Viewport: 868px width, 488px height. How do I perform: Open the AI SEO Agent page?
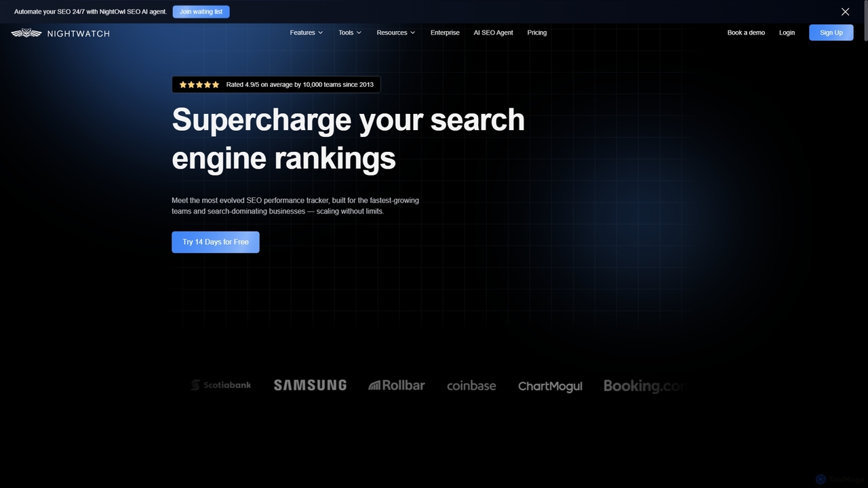click(x=493, y=33)
